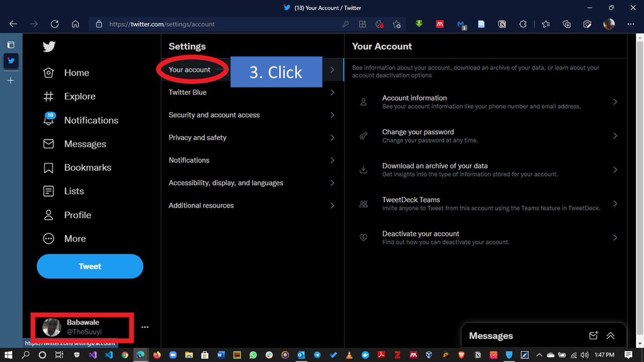Screen dimensions: 644x362
Task: Open Notifications in Settings list
Action: click(x=252, y=160)
